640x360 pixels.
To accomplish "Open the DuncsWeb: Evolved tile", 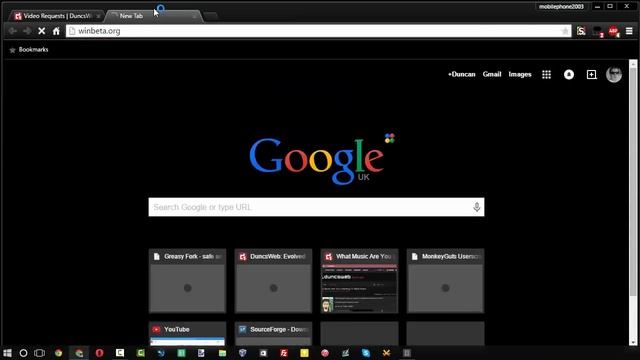I will 273,281.
